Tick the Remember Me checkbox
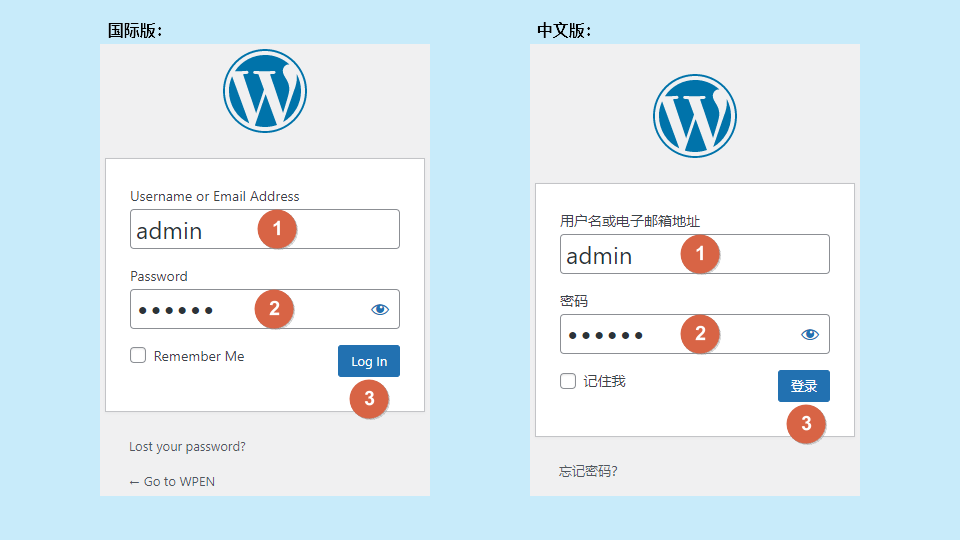Screen dimensions: 960x540 click(x=138, y=355)
